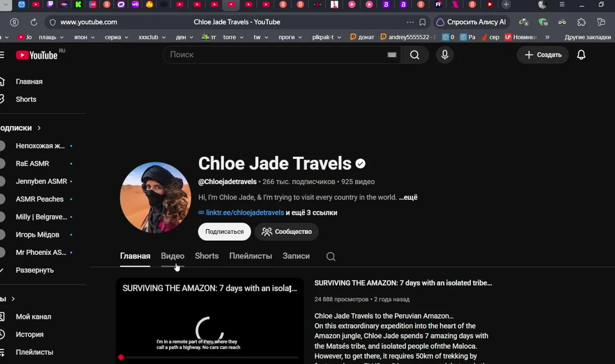The height and width of the screenshot is (364, 615).
Task: Ask Alice AI via Спросить Алису AI
Action: (x=470, y=22)
